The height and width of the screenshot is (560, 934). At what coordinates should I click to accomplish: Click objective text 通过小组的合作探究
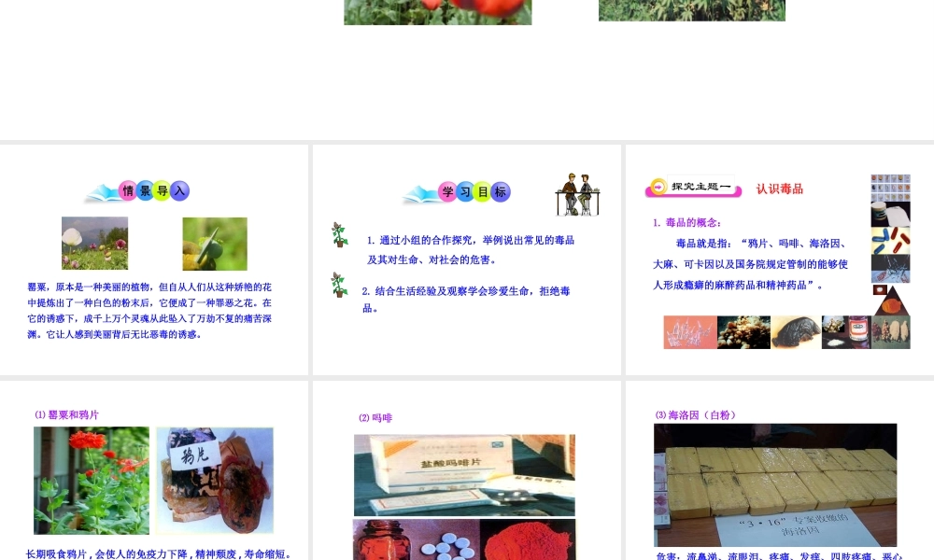tap(471, 250)
